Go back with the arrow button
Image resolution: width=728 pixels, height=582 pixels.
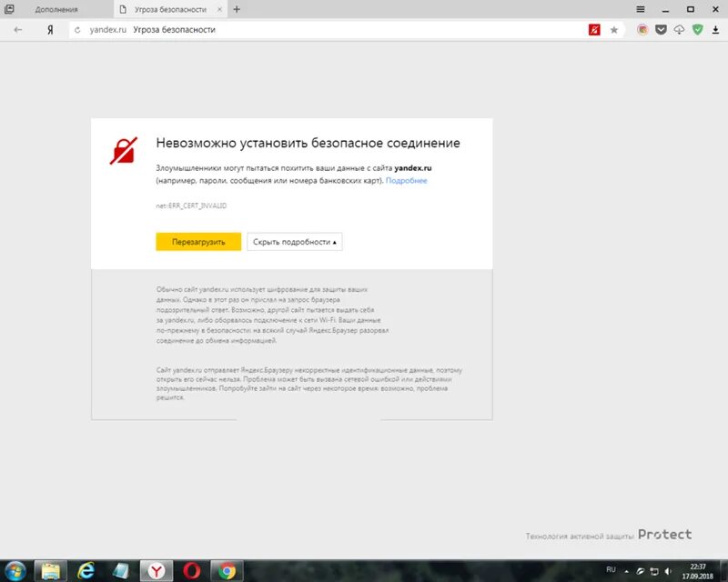point(17,30)
